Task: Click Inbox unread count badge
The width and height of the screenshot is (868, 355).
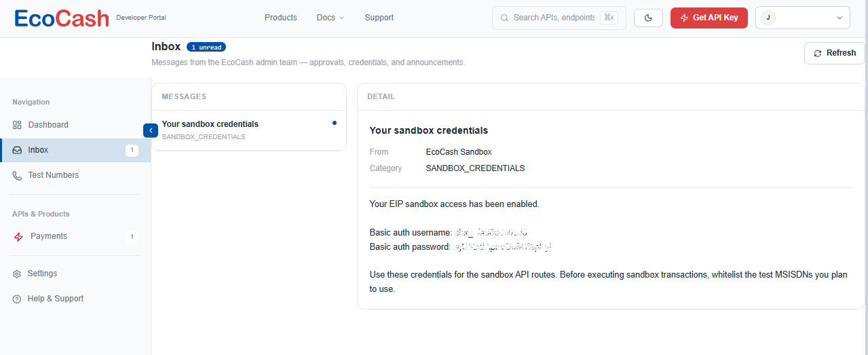Action: 132,151
